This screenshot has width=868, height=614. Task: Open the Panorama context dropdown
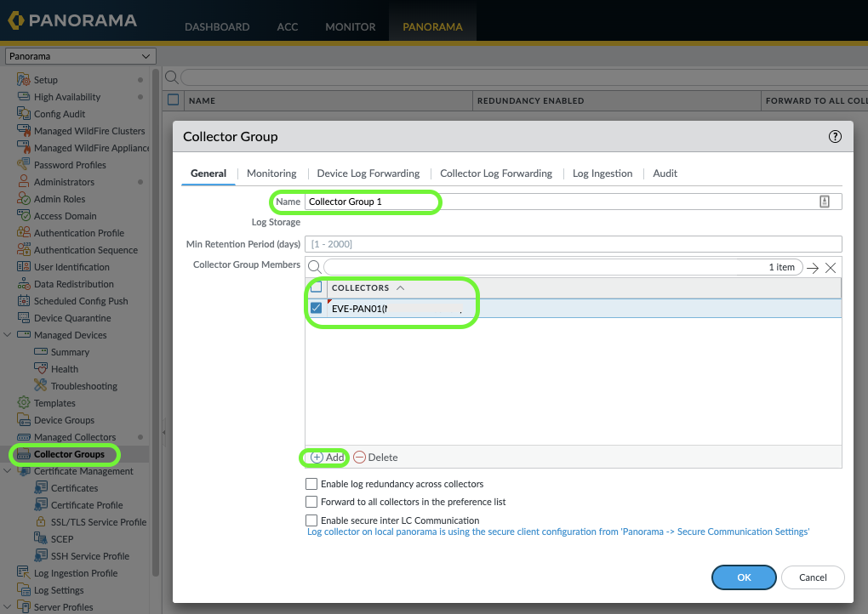click(x=80, y=55)
